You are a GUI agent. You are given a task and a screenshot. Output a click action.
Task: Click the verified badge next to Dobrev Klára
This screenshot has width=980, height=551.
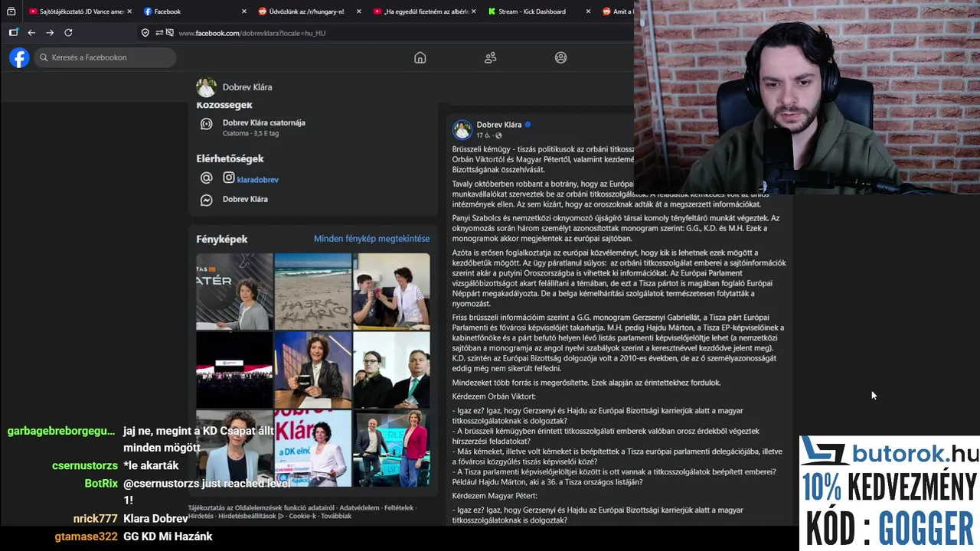tap(528, 124)
